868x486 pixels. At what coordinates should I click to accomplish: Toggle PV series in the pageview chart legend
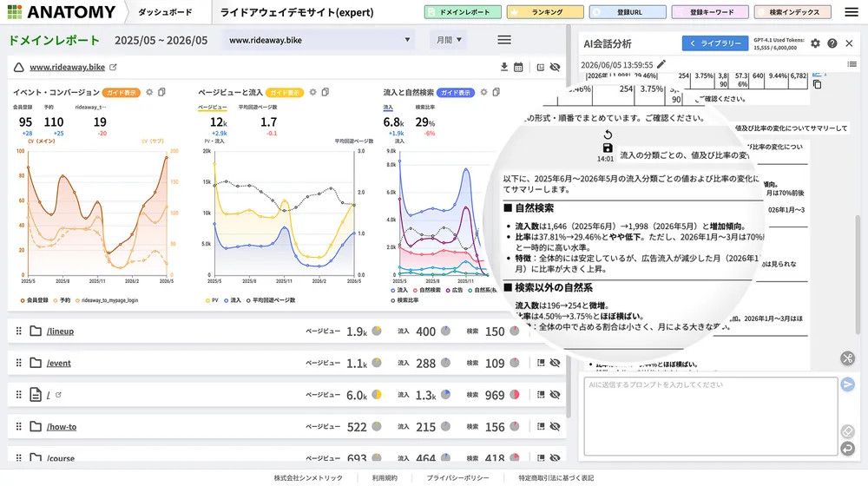[212, 300]
